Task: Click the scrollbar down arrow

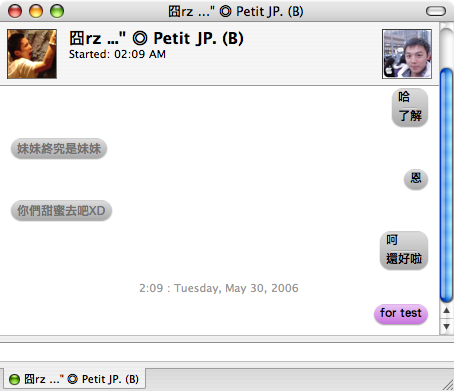Action: tap(446, 326)
